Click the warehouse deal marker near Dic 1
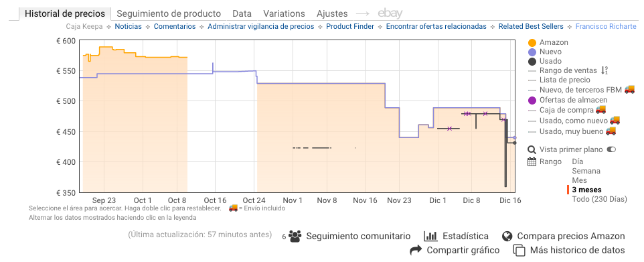 pos(449,129)
